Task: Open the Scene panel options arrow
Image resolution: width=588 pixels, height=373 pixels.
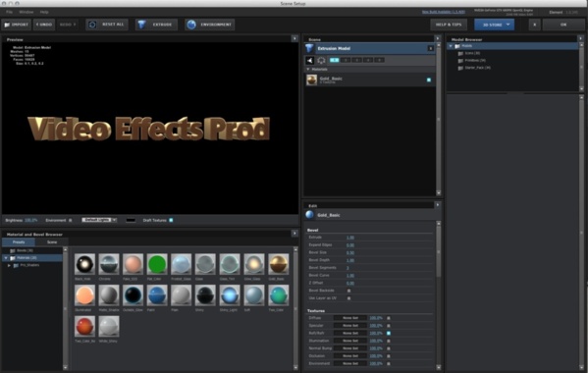Action: click(x=437, y=38)
